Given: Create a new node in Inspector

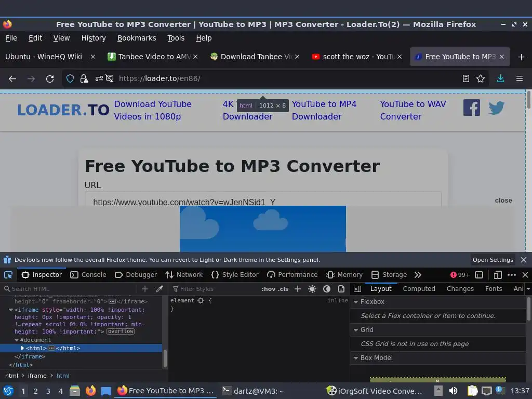Looking at the screenshot, I should (x=145, y=289).
